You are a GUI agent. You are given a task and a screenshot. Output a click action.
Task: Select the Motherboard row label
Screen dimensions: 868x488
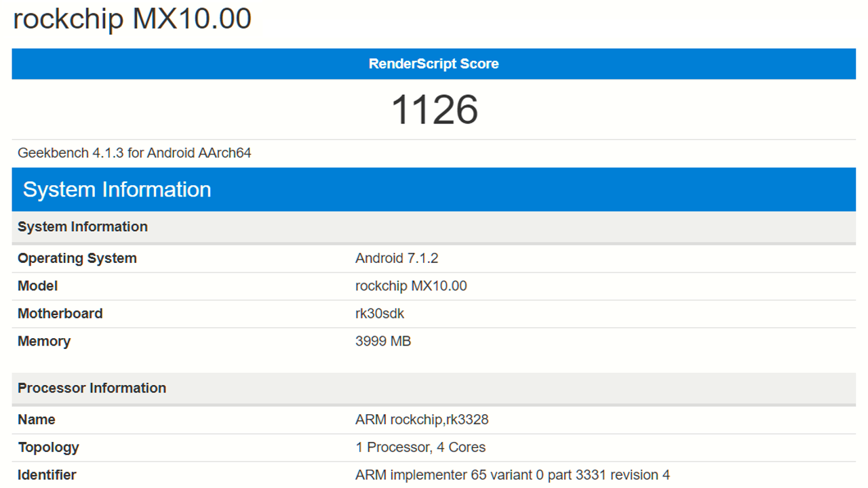(x=60, y=314)
